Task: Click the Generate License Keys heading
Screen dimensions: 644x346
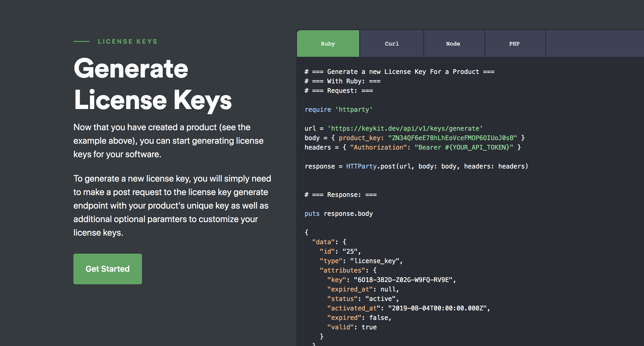Action: [x=153, y=84]
